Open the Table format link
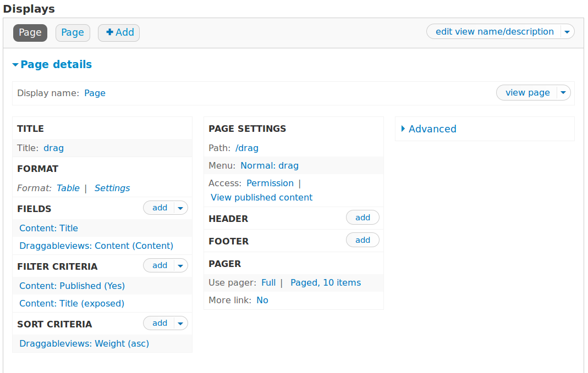This screenshot has height=373, width=588. tap(68, 188)
